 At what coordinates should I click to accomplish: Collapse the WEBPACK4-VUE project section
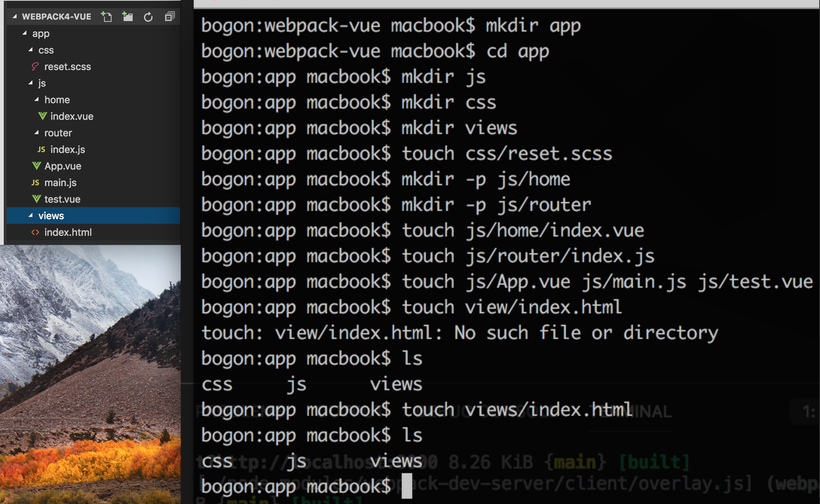pos(15,17)
